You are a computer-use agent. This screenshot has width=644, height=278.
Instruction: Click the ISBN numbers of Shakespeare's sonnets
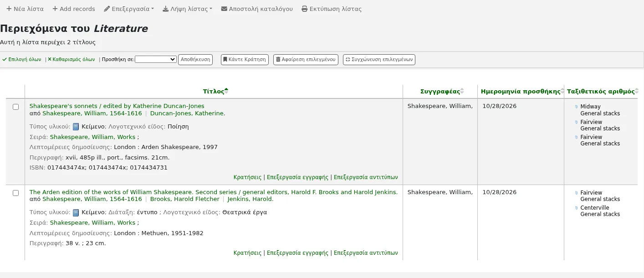(107, 167)
